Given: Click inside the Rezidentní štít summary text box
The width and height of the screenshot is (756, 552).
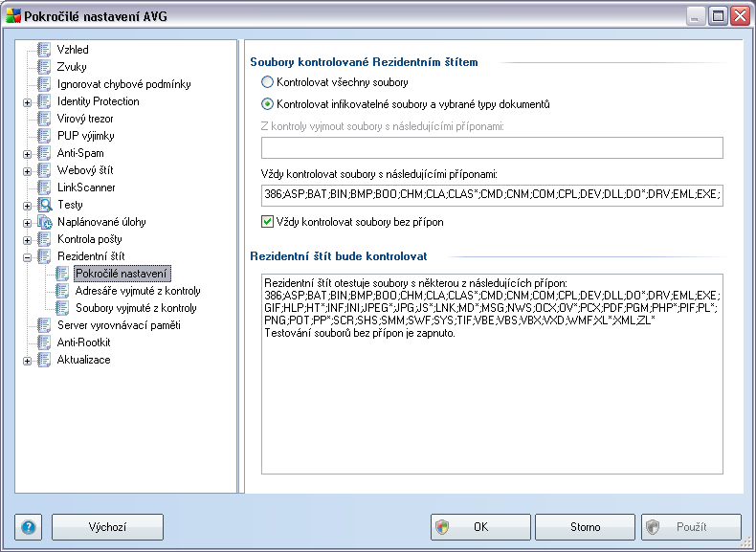Looking at the screenshot, I should [x=492, y=374].
